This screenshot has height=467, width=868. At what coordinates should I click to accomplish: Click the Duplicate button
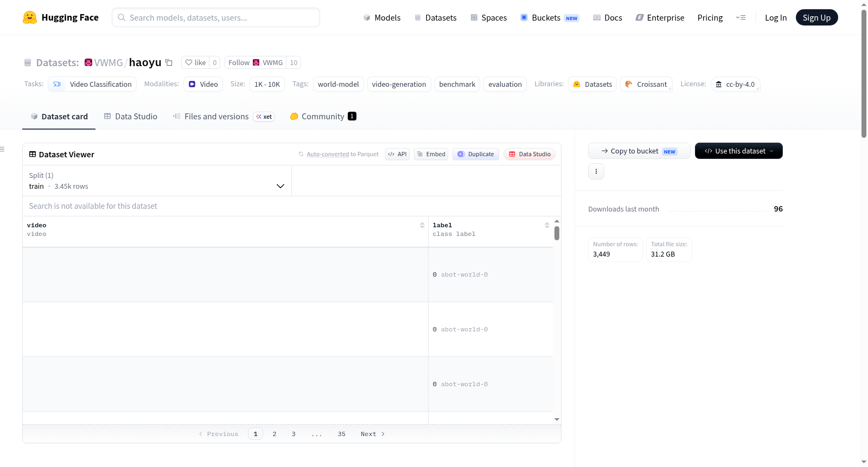476,154
